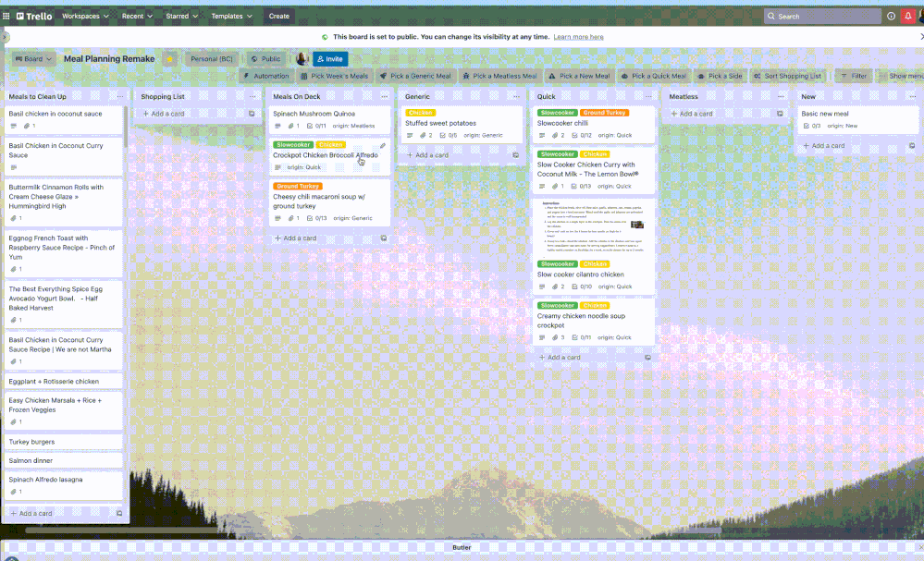Screen dimensions: 924x561
Task: Open the Quick list options menu
Action: [647, 96]
